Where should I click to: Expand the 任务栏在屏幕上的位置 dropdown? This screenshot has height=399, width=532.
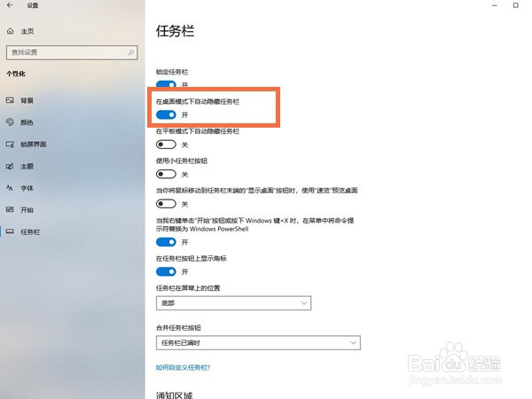pos(233,303)
